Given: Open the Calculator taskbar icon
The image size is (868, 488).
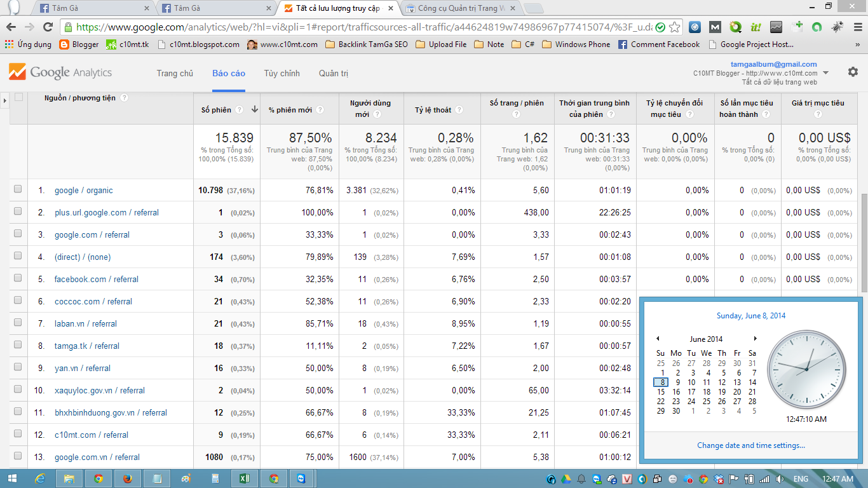Looking at the screenshot, I should (215, 478).
